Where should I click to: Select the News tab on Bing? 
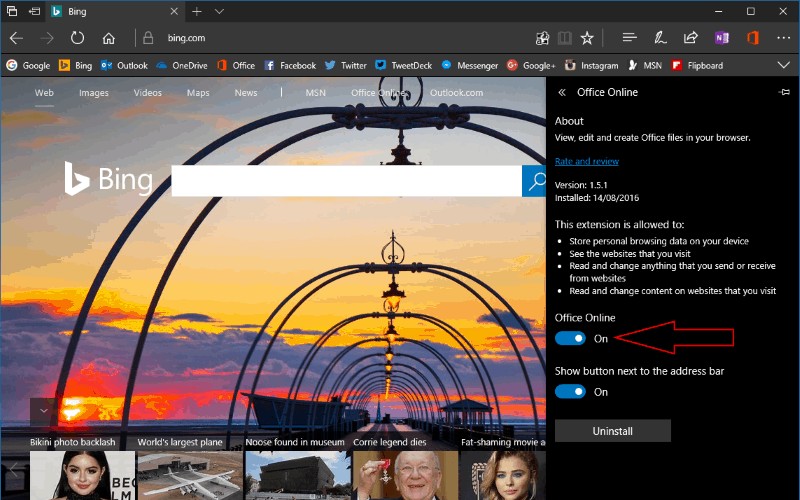pyautogui.click(x=246, y=93)
